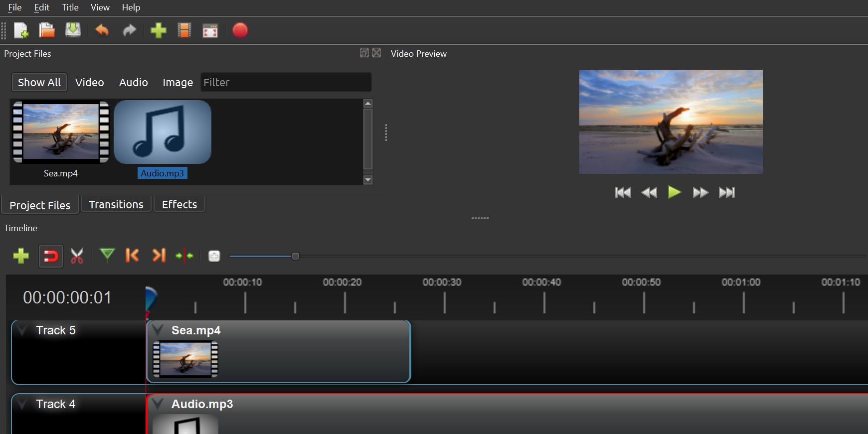Screen dimensions: 868x434
Task: Click the timeline zoom slider handle
Action: click(296, 256)
